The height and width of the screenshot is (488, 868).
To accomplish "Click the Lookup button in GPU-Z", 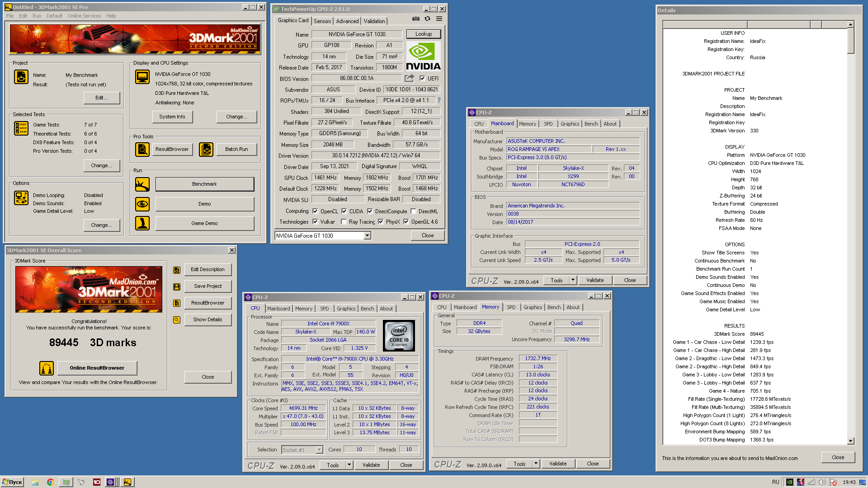I will (x=424, y=34).
